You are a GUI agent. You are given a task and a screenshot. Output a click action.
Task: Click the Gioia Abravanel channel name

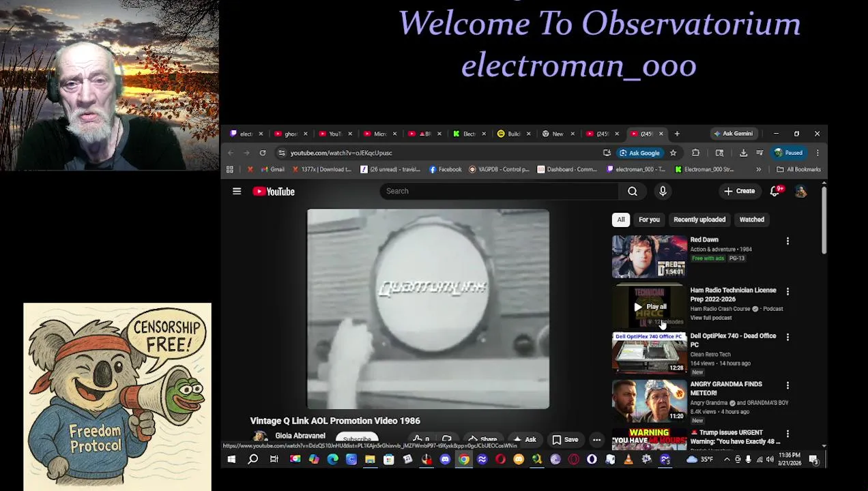coord(300,436)
